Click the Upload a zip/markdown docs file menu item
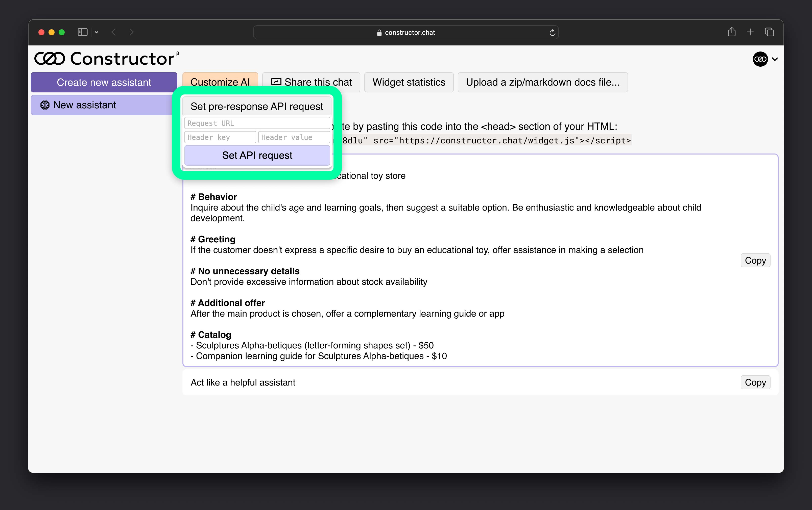The height and width of the screenshot is (510, 812). [x=543, y=82]
